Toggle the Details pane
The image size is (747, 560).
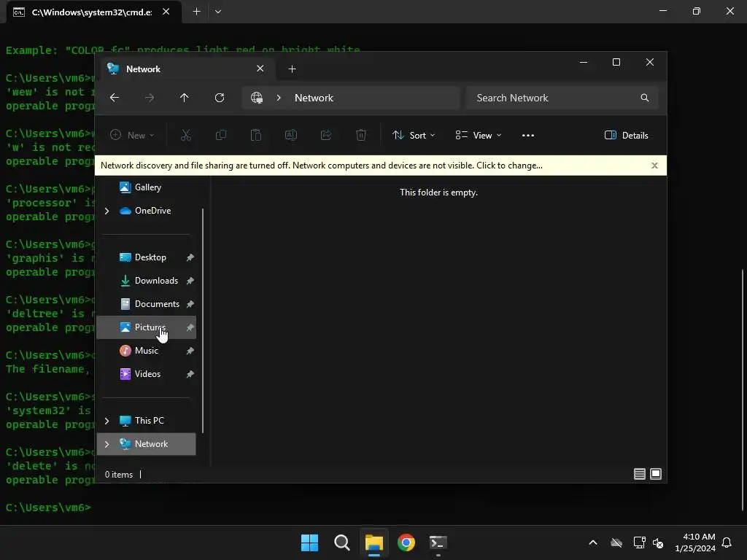pos(626,135)
